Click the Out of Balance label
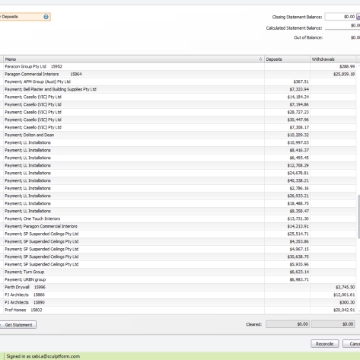The height and width of the screenshot is (360, 360). [308, 38]
